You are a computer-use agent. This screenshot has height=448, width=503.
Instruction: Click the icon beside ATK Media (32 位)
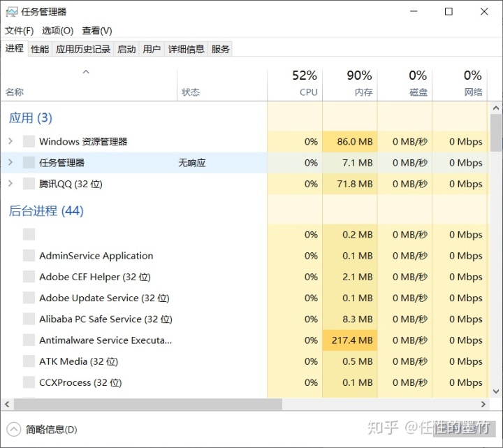click(x=29, y=361)
